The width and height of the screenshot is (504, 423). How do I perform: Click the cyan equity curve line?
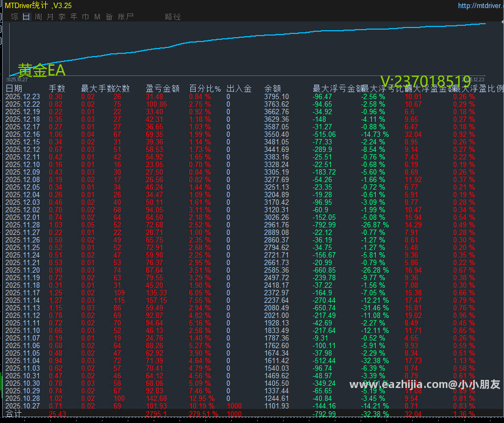(247, 37)
